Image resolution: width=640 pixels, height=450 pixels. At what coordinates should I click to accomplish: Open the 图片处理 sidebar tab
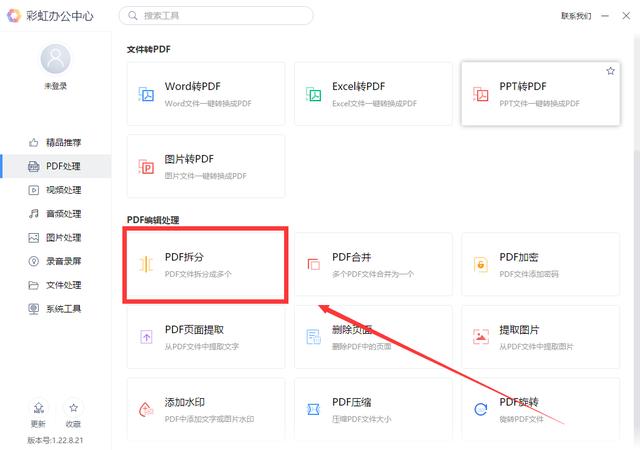(56, 237)
